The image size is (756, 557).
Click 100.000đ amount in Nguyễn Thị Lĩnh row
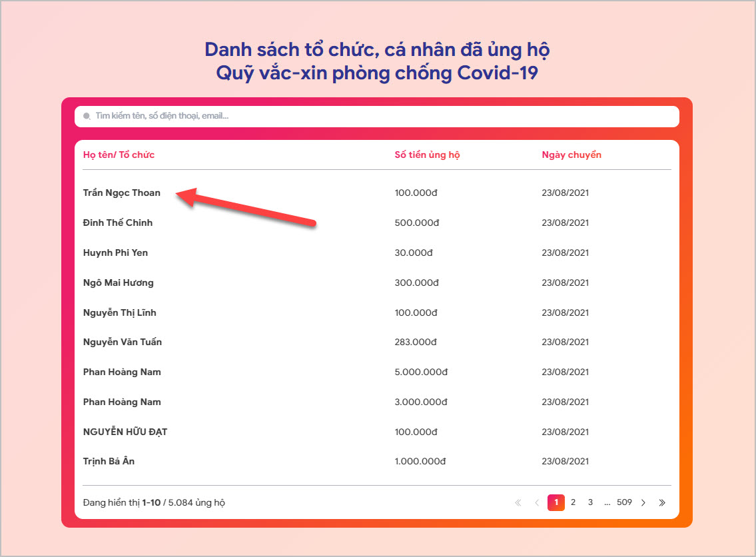coord(416,313)
